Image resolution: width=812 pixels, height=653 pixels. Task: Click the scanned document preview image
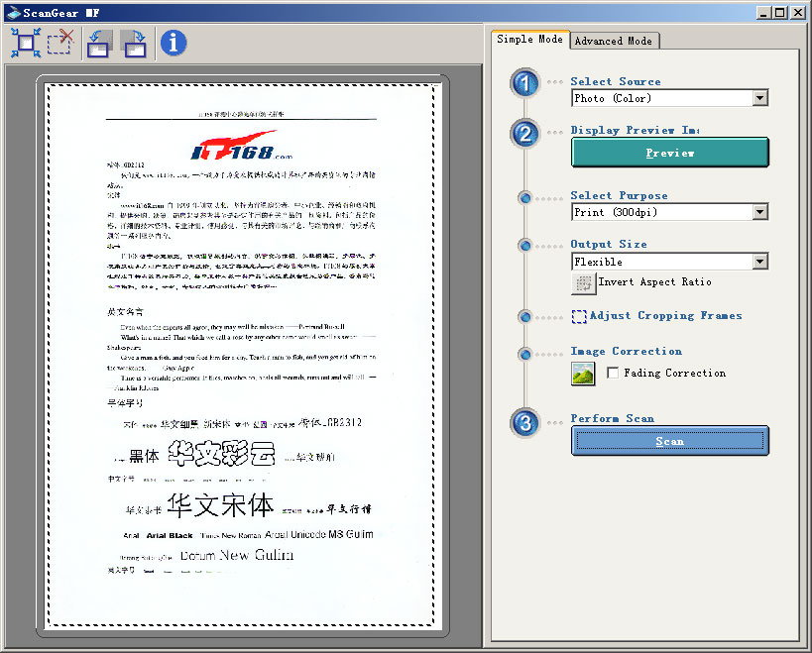241,355
